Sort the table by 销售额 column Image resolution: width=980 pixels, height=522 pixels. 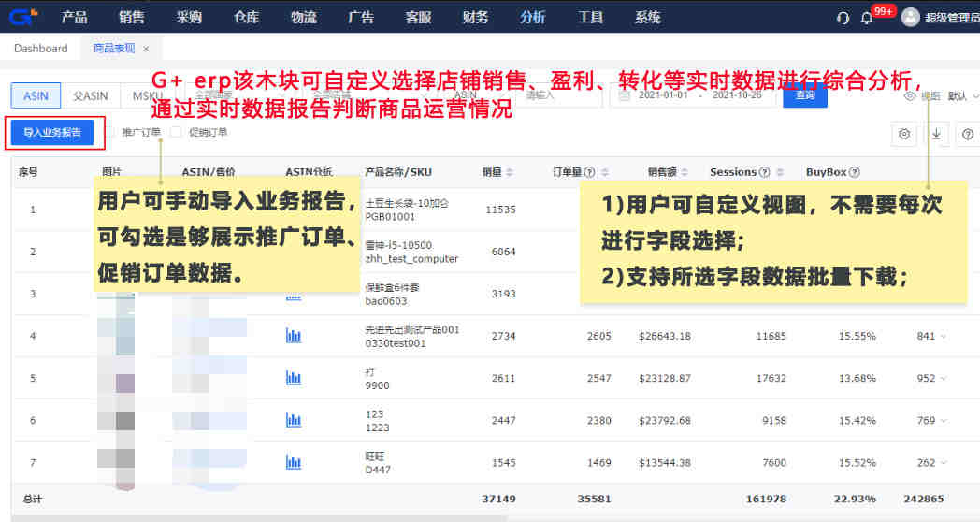(x=685, y=172)
